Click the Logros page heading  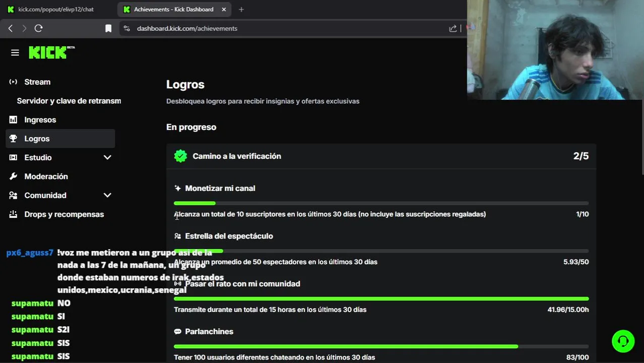(x=185, y=85)
